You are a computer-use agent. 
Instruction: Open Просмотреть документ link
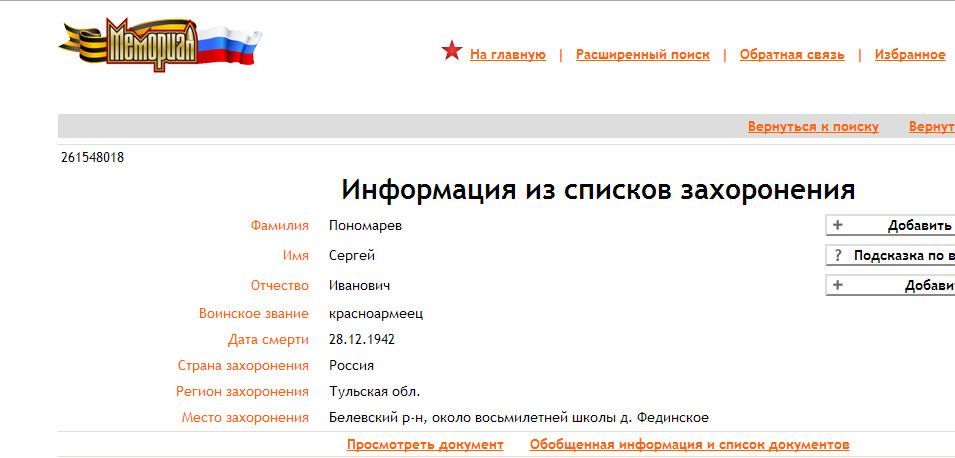click(425, 445)
